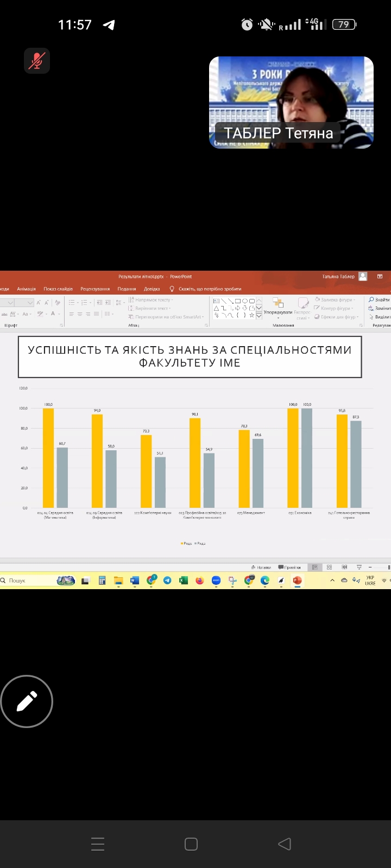Viewport: 391px width, 868px height.
Task: Tap the red muted microphone icon
Action: [x=36, y=61]
